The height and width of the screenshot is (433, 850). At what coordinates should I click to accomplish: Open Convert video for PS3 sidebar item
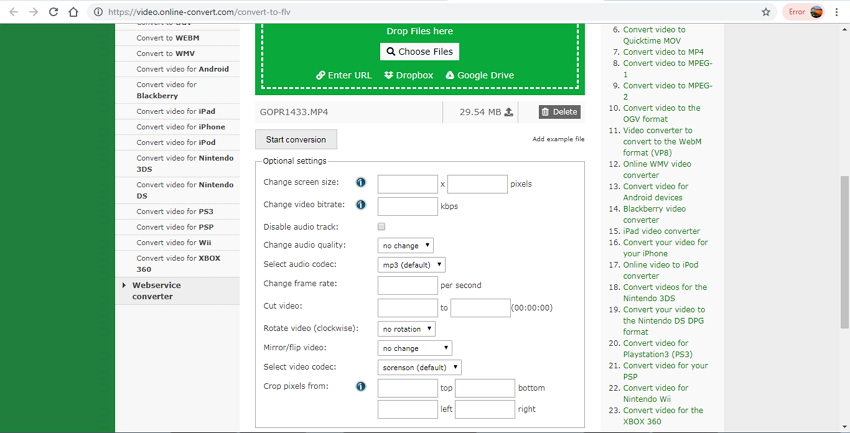(174, 211)
